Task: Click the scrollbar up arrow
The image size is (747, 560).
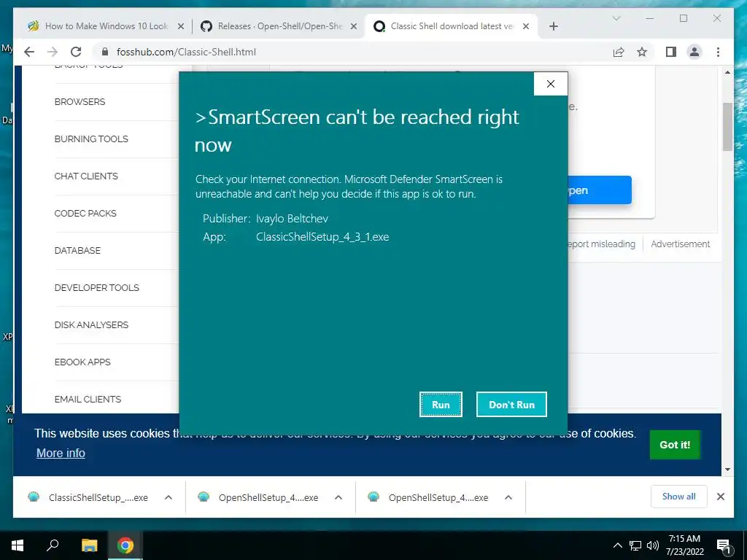Action: coord(727,72)
